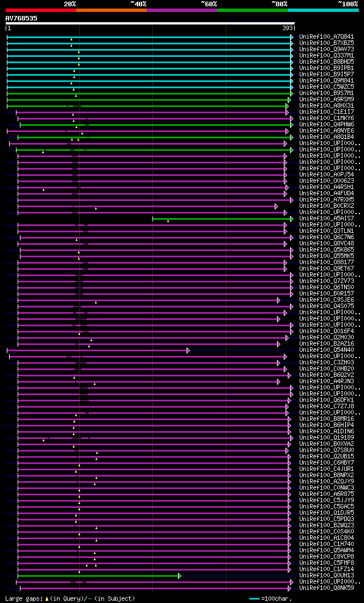
Task: Select the UniRef100_O00623 label
Action: 327,181
